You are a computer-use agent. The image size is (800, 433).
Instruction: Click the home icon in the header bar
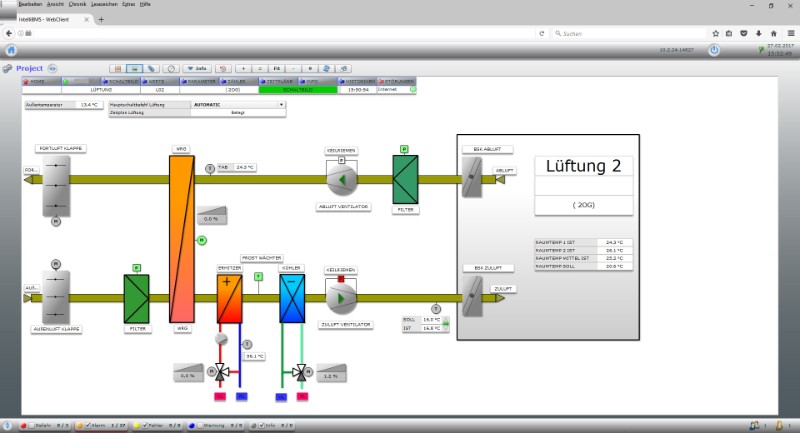[x=11, y=49]
